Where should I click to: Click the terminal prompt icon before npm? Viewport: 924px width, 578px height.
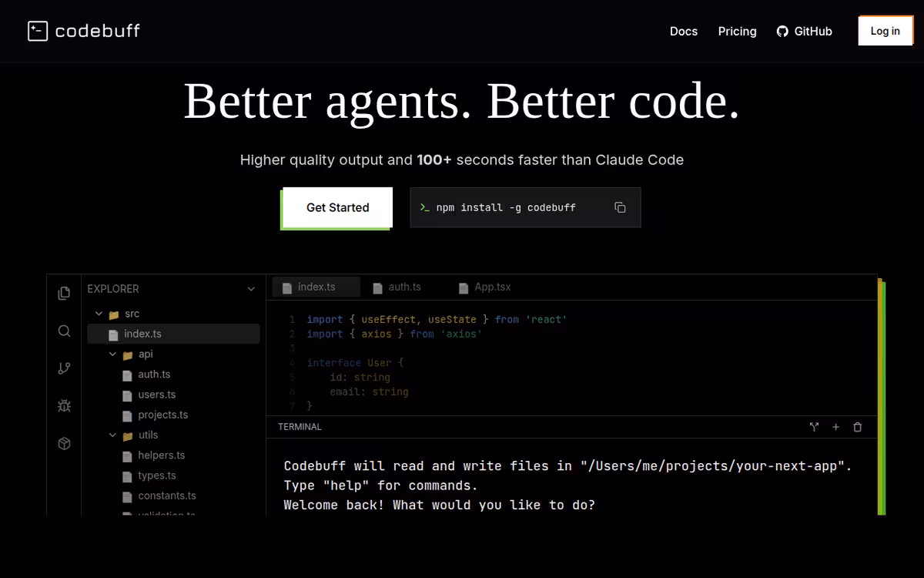tap(424, 207)
